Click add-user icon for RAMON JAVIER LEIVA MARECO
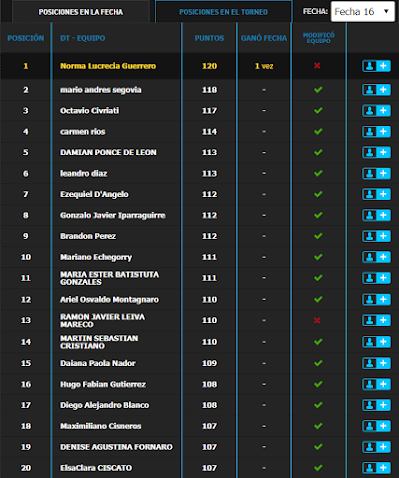This screenshot has width=399, height=478. point(376,320)
